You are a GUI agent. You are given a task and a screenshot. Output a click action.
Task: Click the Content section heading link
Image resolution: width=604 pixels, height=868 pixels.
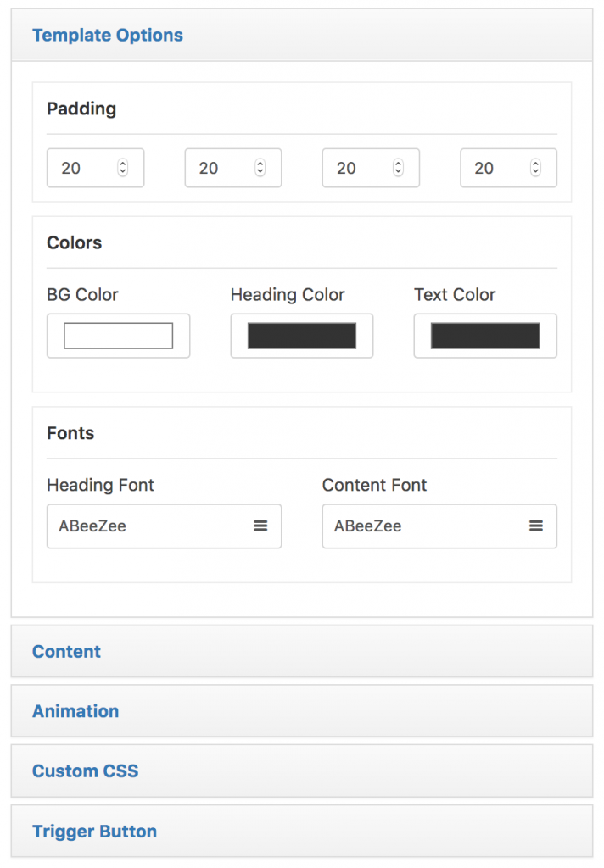66,651
